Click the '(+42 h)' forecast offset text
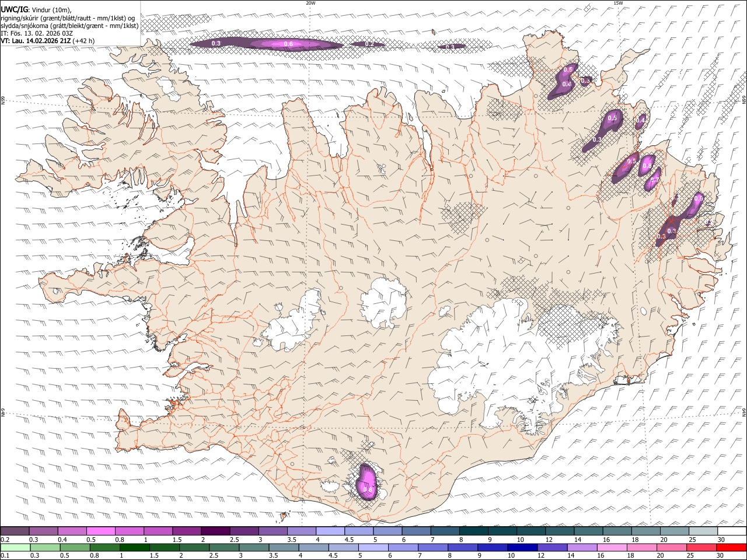The width and height of the screenshot is (747, 560). [84, 41]
